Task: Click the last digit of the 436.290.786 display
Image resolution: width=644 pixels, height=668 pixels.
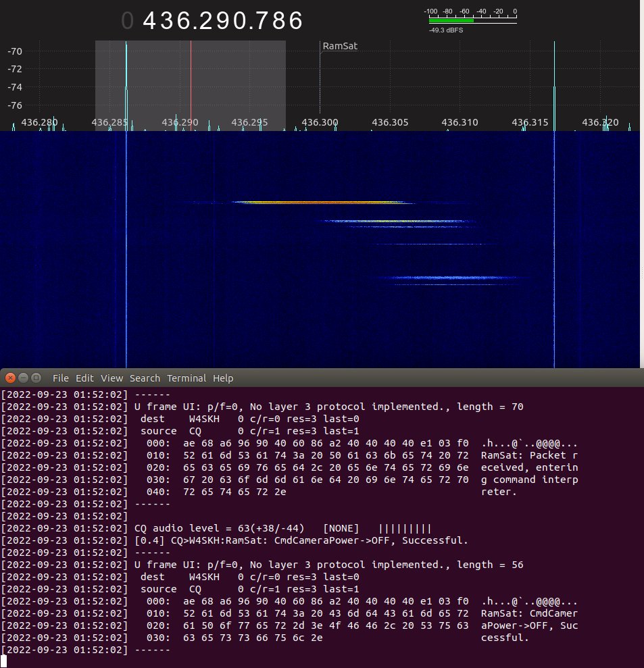Action: tap(294, 20)
